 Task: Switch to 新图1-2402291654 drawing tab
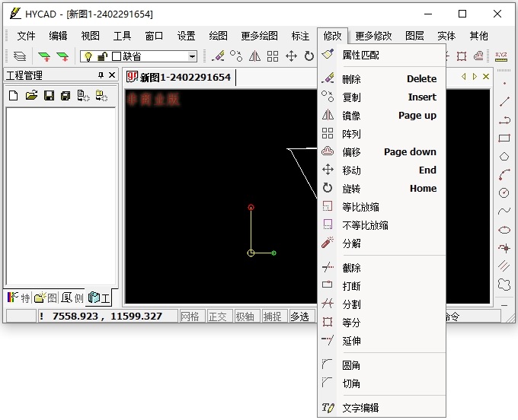pyautogui.click(x=181, y=77)
